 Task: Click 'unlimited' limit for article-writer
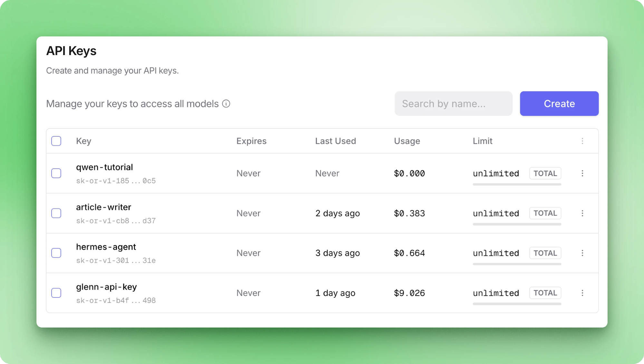click(x=496, y=213)
